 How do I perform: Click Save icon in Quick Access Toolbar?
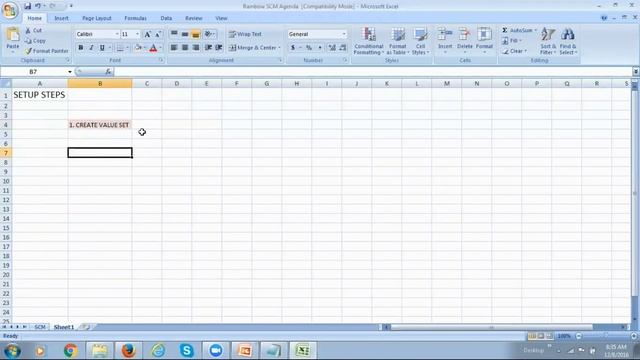(27, 6)
